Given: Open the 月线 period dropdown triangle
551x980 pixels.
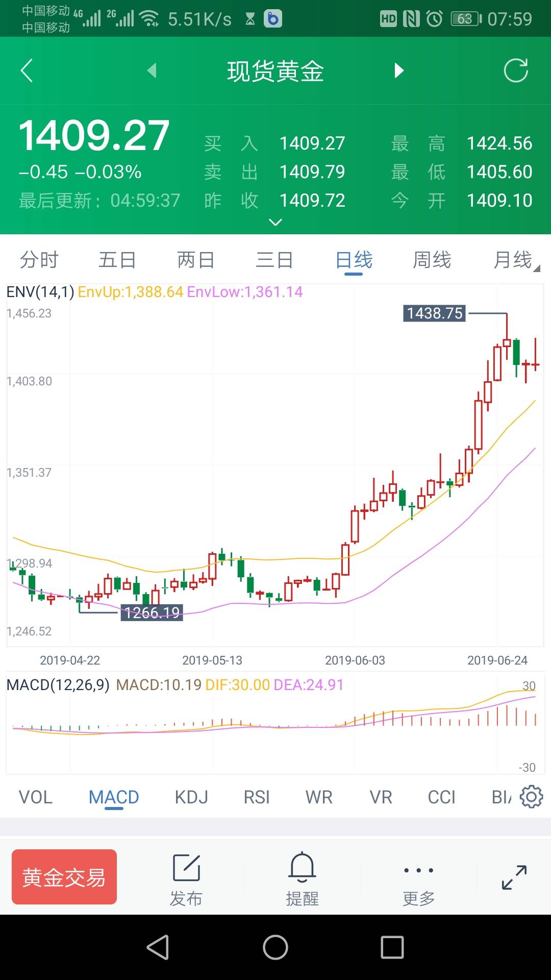Looking at the screenshot, I should pos(536,268).
